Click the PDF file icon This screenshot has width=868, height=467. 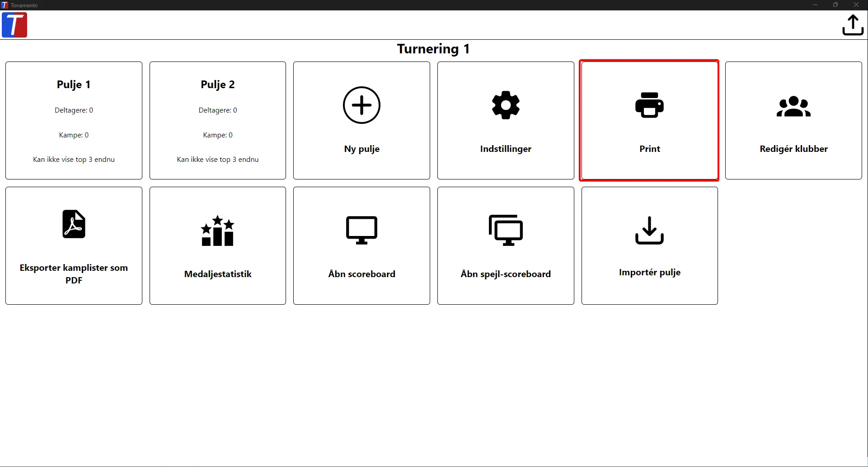click(74, 224)
